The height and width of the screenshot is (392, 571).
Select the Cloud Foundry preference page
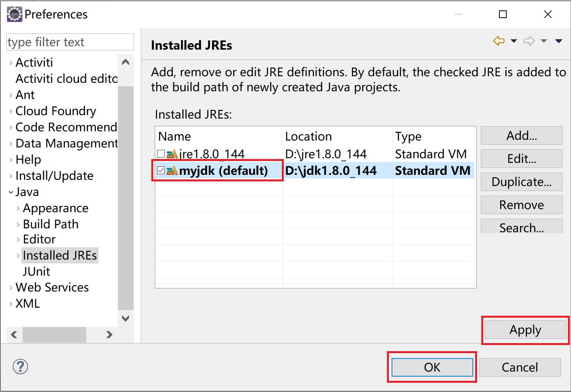(x=56, y=111)
